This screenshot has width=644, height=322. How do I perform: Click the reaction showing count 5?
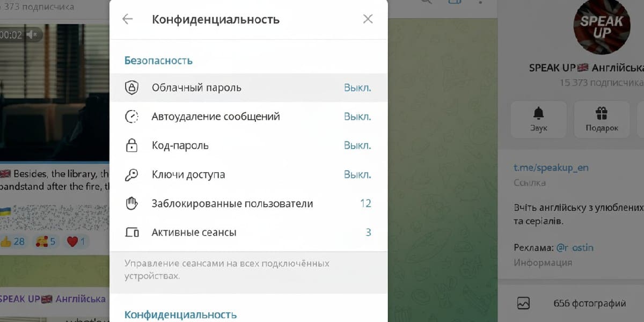(x=46, y=241)
